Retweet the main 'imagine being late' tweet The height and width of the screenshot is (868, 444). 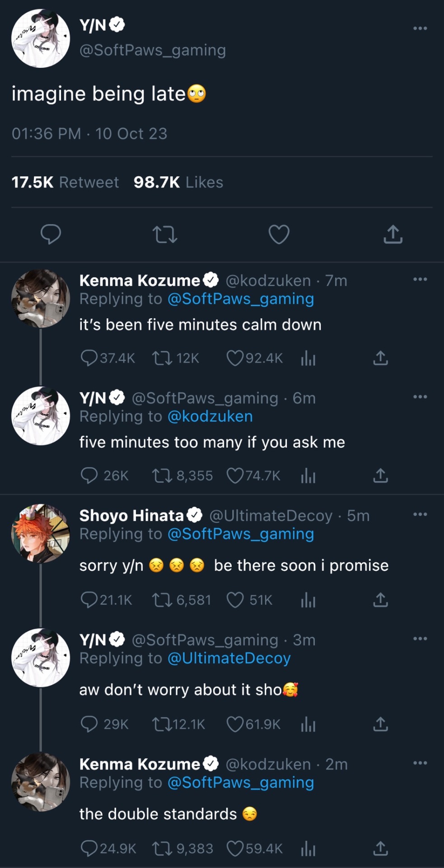click(x=165, y=235)
